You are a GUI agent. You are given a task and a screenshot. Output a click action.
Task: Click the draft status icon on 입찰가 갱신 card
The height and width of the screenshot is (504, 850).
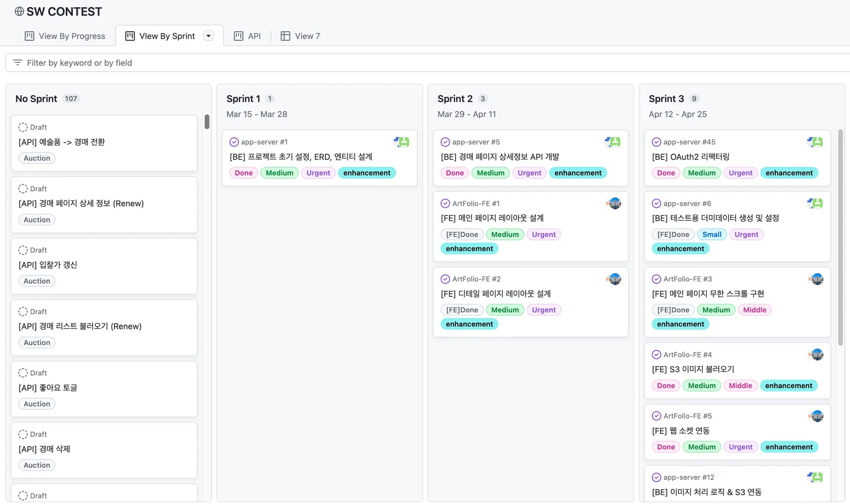[23, 250]
